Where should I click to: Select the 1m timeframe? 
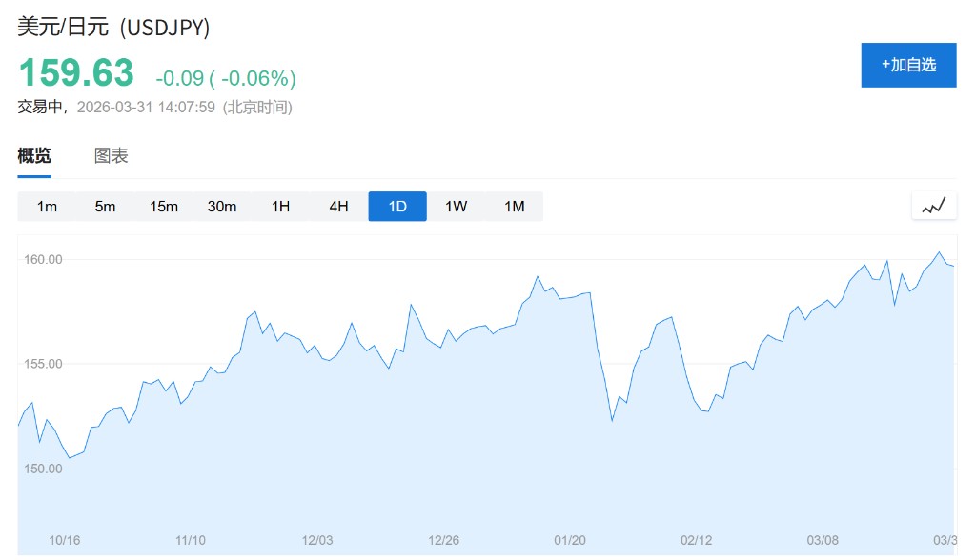tap(47, 207)
